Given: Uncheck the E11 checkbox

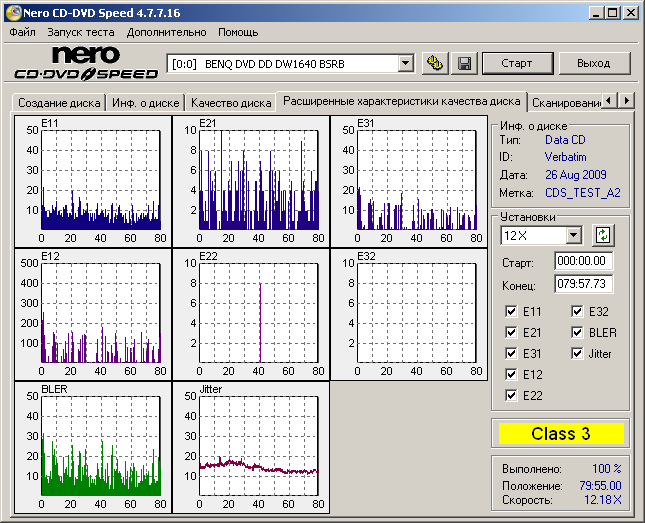Looking at the screenshot, I should coord(512,311).
